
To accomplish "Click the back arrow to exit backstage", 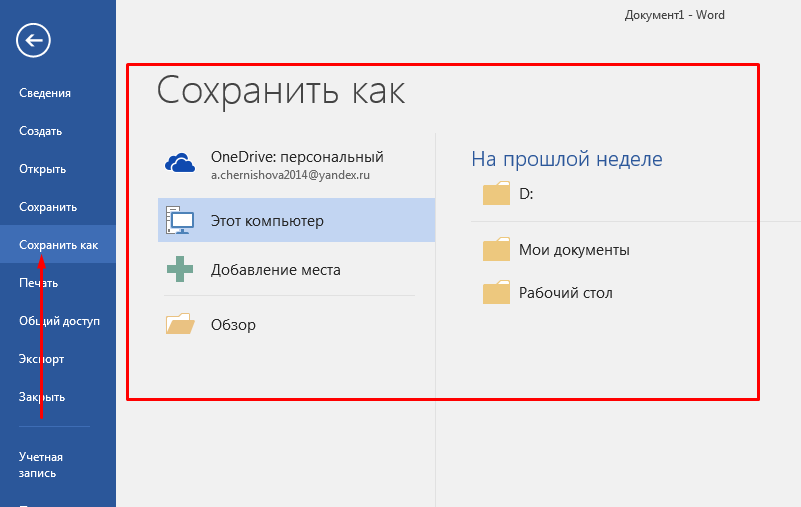I will [x=34, y=41].
